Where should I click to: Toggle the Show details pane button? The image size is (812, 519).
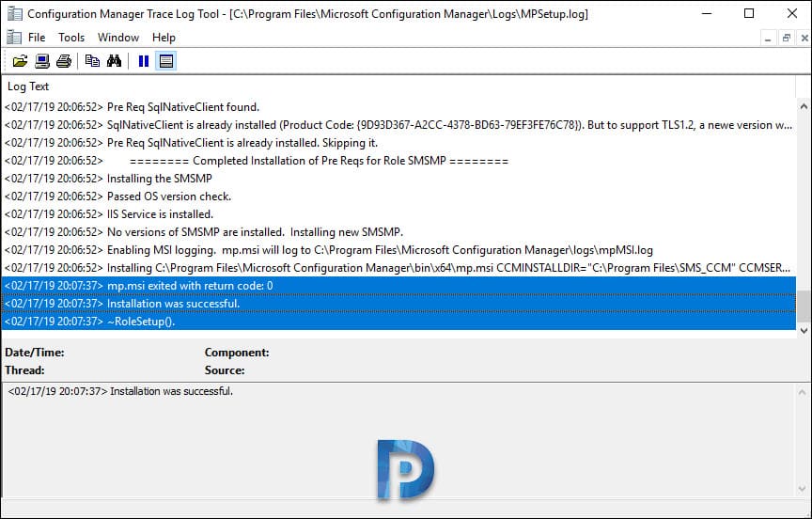166,61
